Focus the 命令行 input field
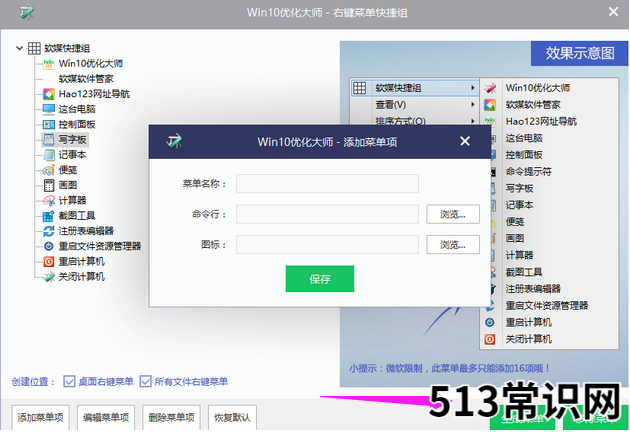This screenshot has height=432, width=630. 327,214
